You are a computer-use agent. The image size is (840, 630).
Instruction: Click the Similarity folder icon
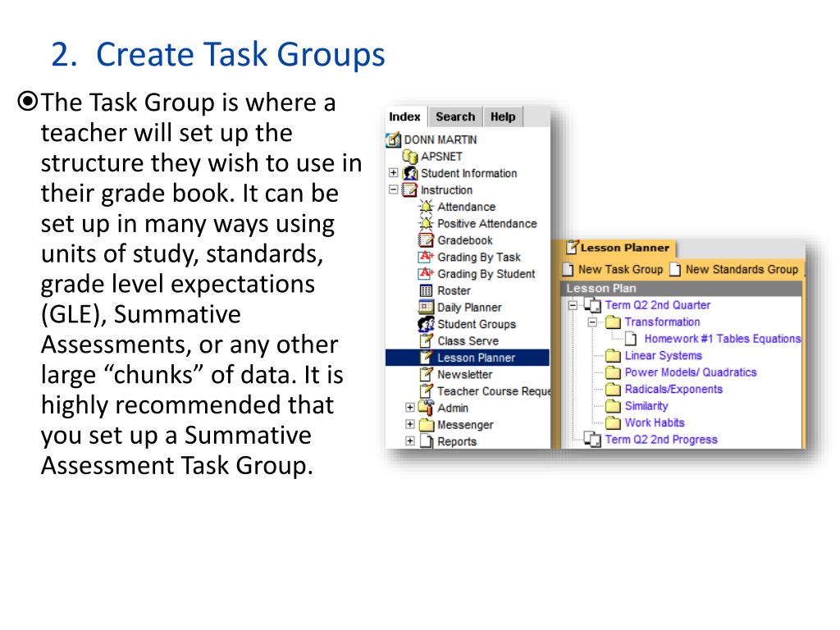pos(613,406)
